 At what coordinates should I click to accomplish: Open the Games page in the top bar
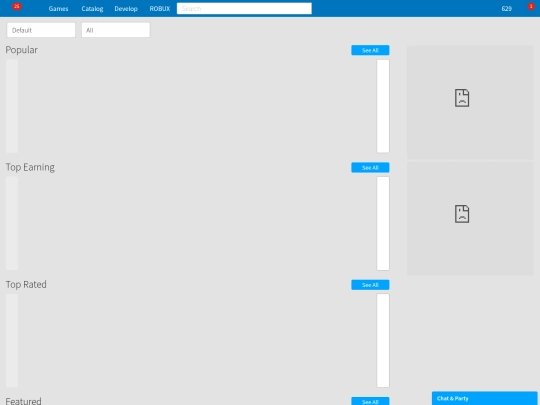58,9
